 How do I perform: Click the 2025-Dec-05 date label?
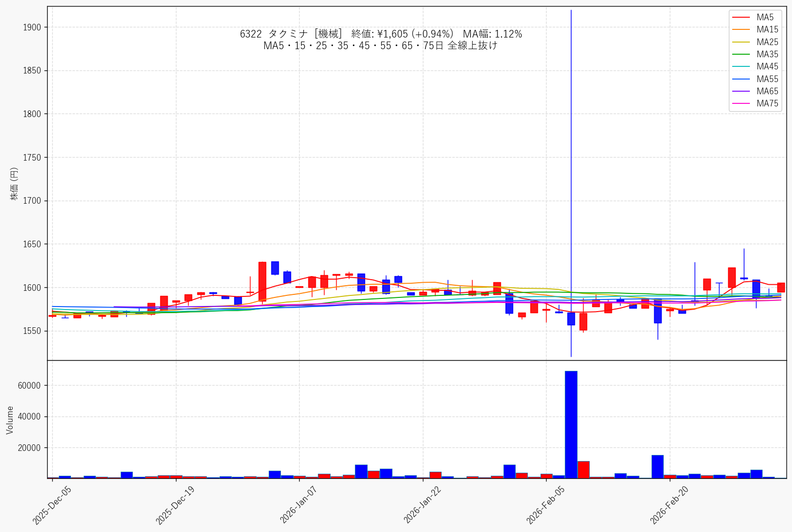[x=52, y=505]
